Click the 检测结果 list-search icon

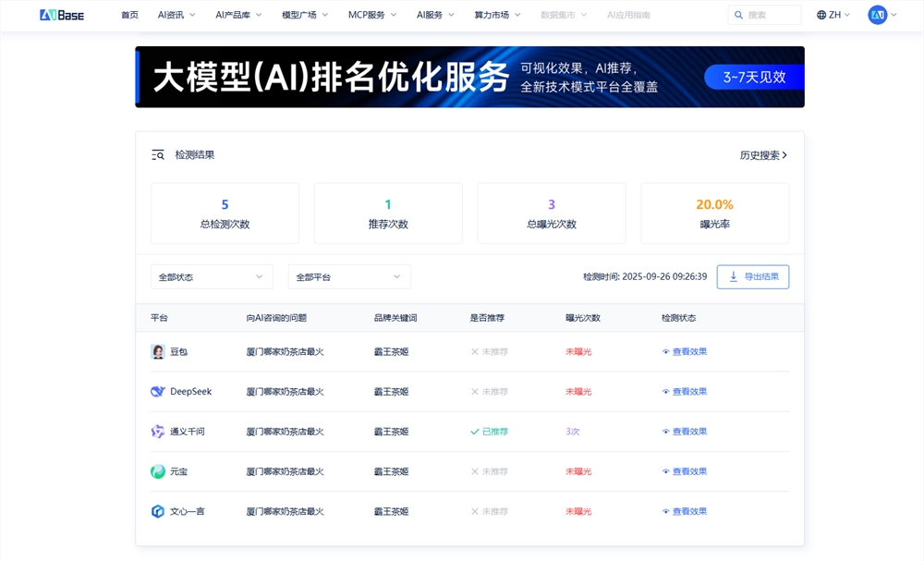pyautogui.click(x=158, y=155)
